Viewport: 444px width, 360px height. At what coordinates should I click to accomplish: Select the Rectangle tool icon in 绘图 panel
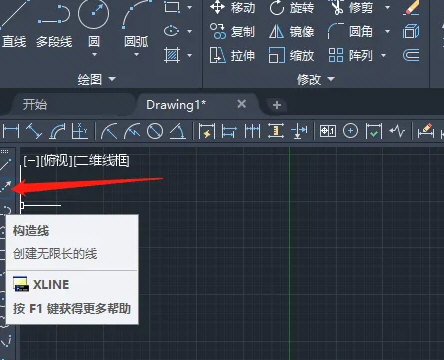[x=172, y=7]
